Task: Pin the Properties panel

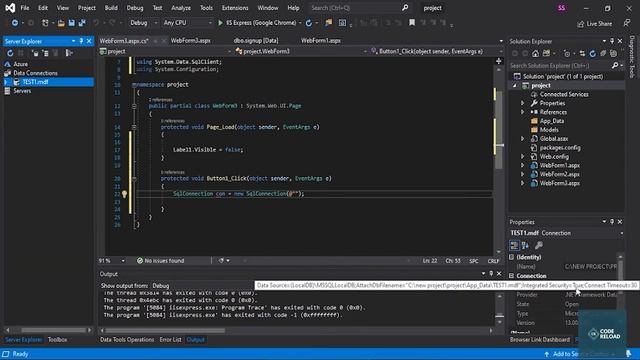Action: tap(612, 222)
